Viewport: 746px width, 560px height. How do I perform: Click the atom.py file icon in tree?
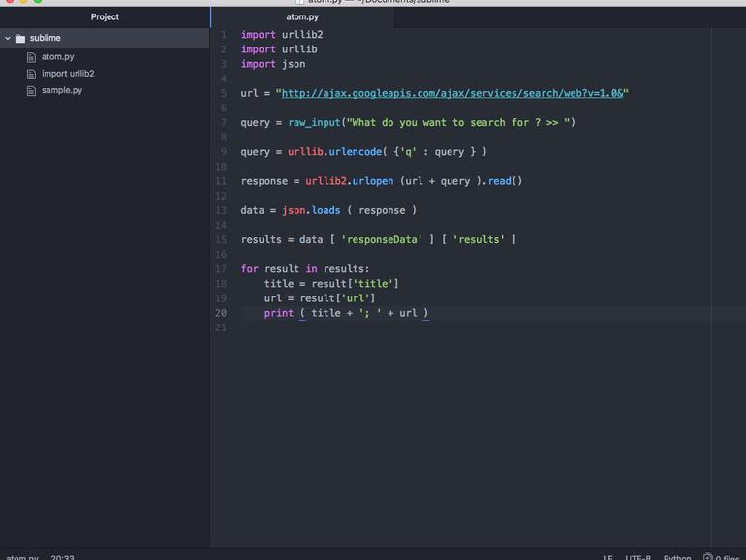pos(32,57)
